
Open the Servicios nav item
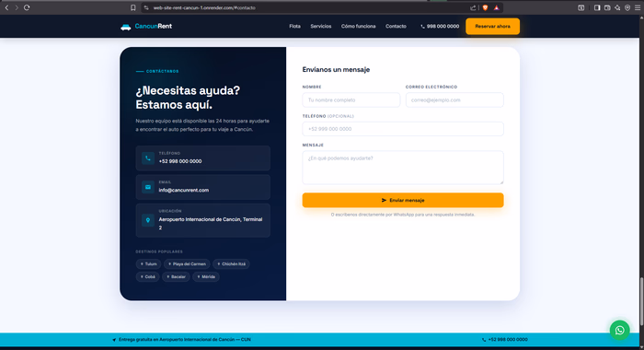(x=321, y=27)
